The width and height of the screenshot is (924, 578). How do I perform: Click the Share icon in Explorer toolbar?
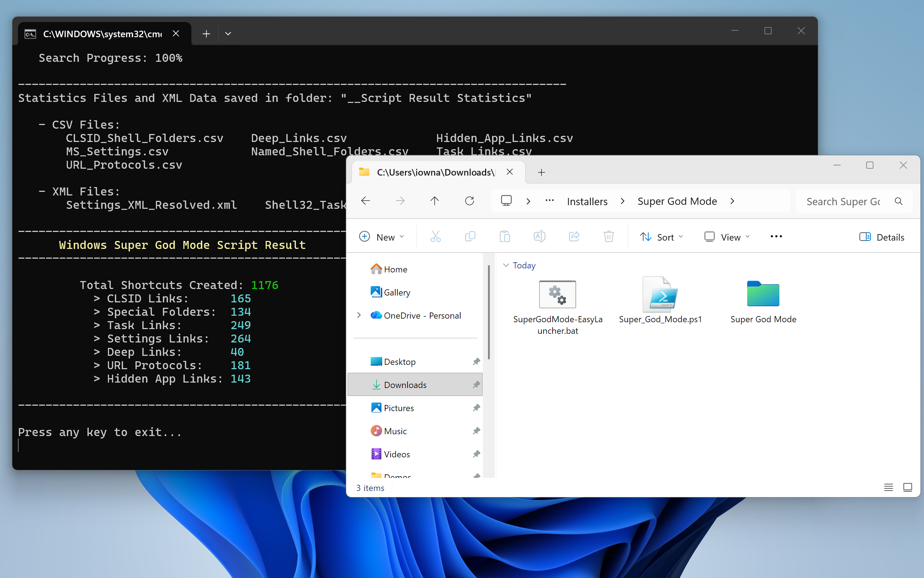[574, 237]
